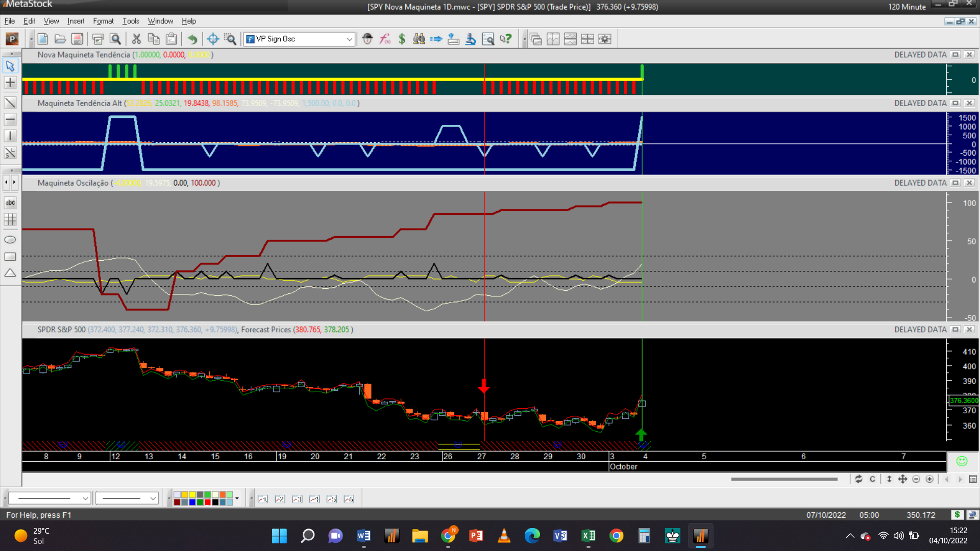Maximize the Maquineta Oscilação inner window
This screenshot has height=551, width=980.
955,183
